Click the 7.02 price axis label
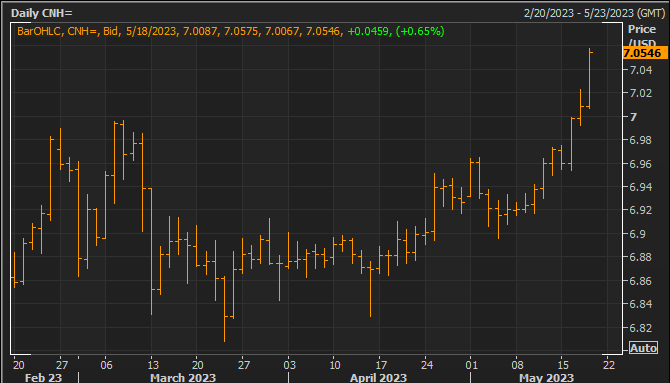 (x=641, y=93)
